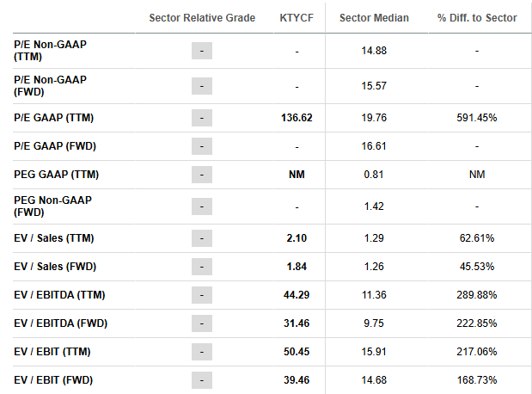Screen dimensions: 532x394
Task: Click the grade badge for P/E GAAP (TTM)
Action: point(202,118)
